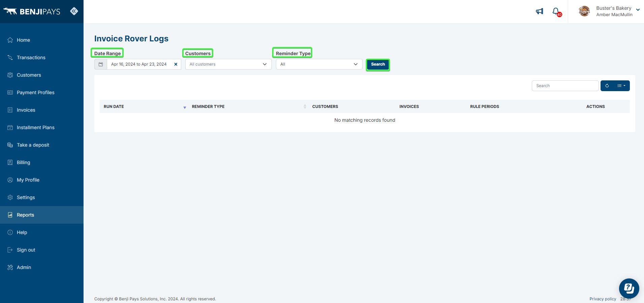Click the Invoices document icon
Screen dimensions: 644x303
coord(10,110)
